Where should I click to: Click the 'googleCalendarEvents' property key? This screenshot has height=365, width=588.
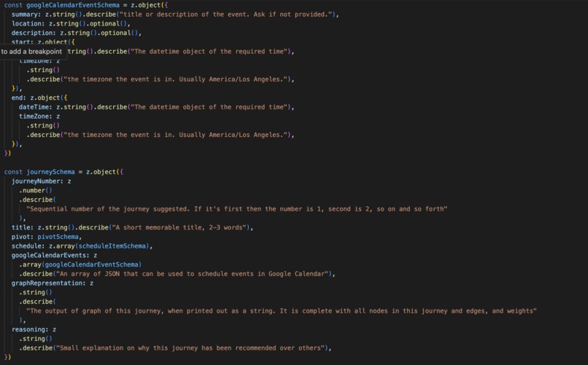pyautogui.click(x=50, y=255)
